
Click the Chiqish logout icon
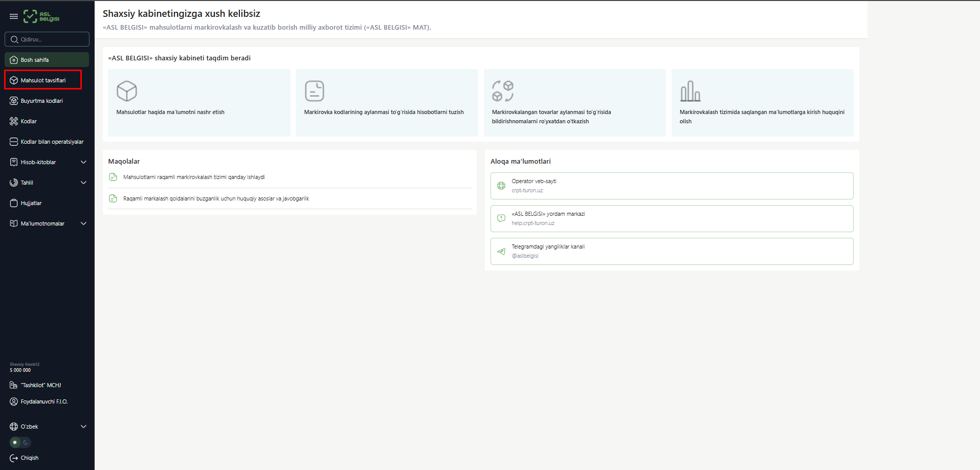click(x=14, y=458)
